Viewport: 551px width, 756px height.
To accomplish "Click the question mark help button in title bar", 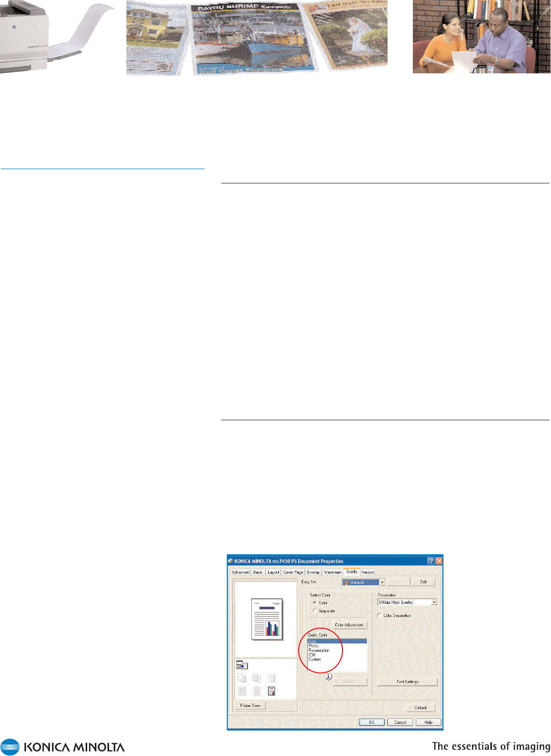I will click(x=431, y=561).
